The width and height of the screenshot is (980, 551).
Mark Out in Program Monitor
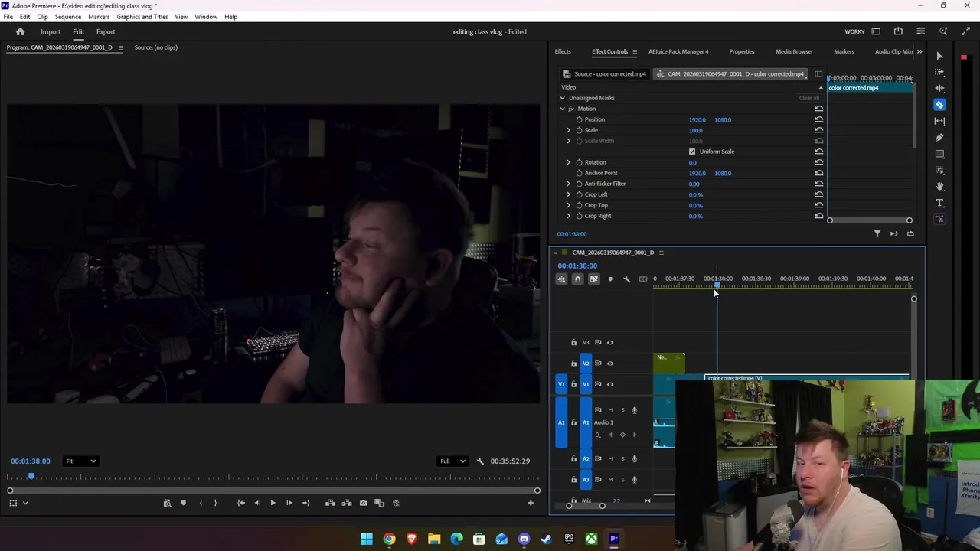(215, 503)
